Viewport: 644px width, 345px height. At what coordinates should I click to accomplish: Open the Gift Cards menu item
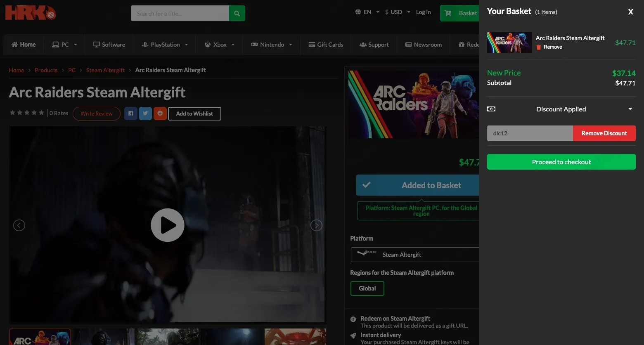tap(326, 45)
